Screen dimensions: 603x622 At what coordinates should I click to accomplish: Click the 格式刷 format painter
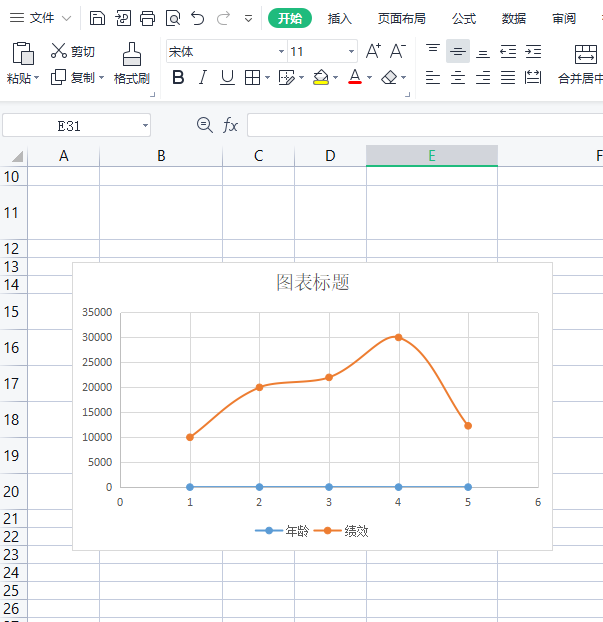coord(132,63)
